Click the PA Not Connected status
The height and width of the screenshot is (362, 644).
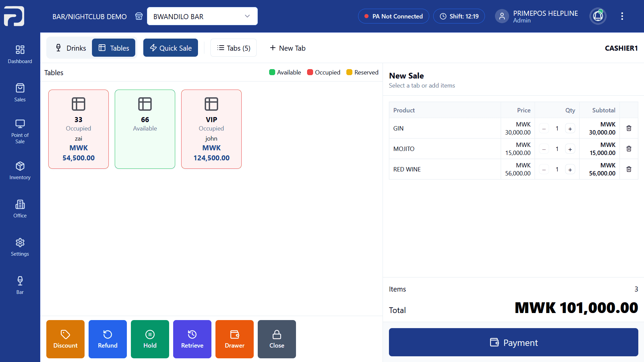[x=393, y=16]
